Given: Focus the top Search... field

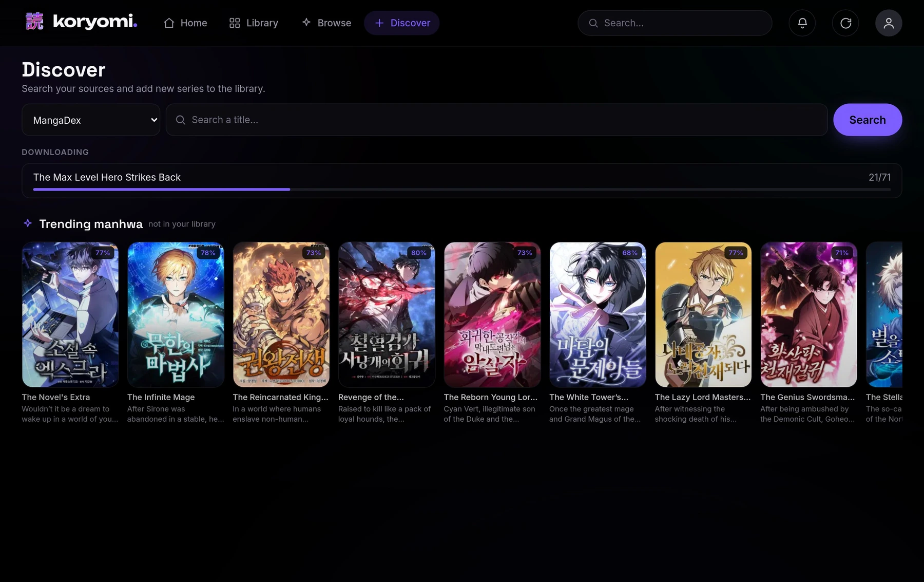Looking at the screenshot, I should click(675, 23).
